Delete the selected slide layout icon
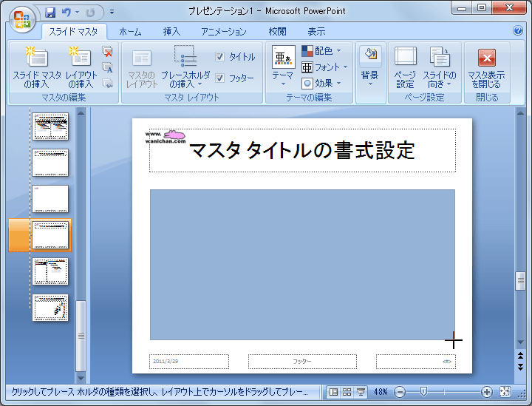This screenshot has width=532, height=406. tap(108, 51)
